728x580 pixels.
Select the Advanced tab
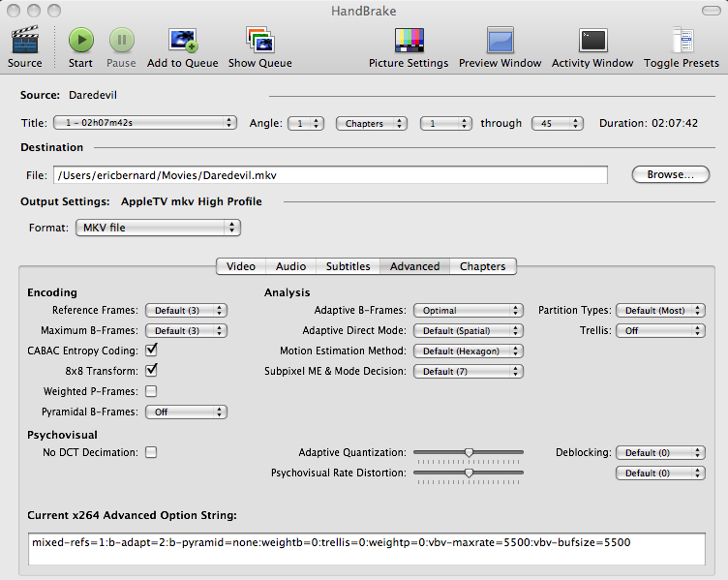point(414,266)
